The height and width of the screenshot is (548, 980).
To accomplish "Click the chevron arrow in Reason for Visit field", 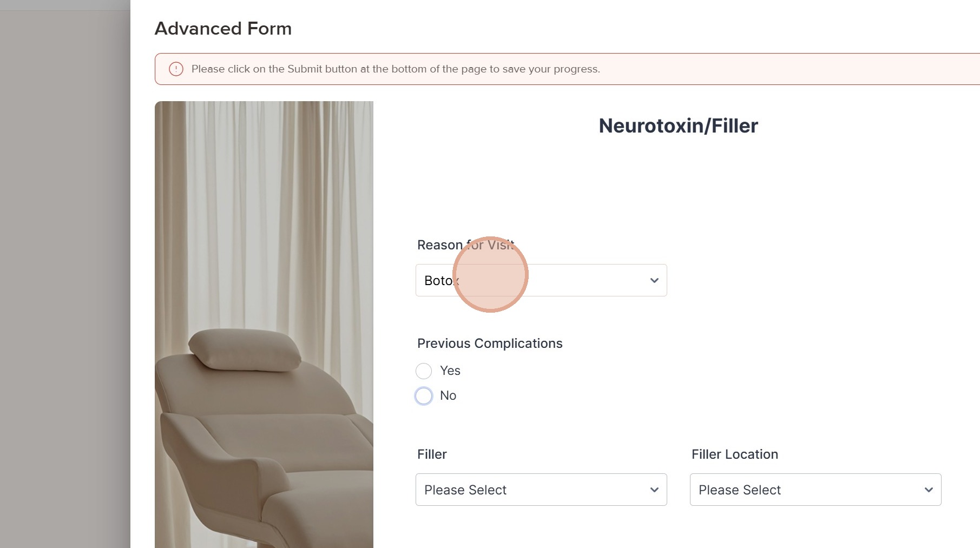I will [x=654, y=280].
